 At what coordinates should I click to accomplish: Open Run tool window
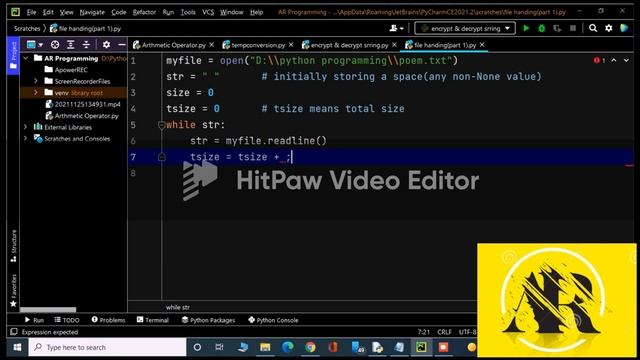(x=34, y=320)
